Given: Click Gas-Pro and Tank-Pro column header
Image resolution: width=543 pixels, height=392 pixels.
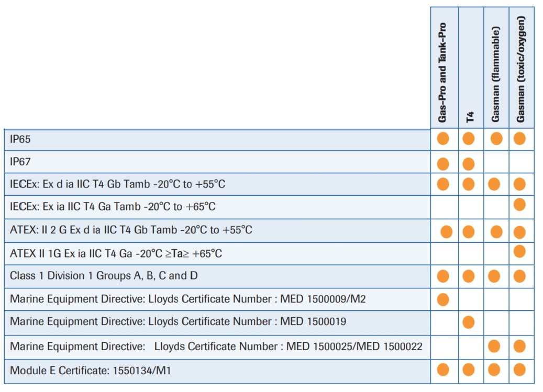Looking at the screenshot, I should pos(442,73).
